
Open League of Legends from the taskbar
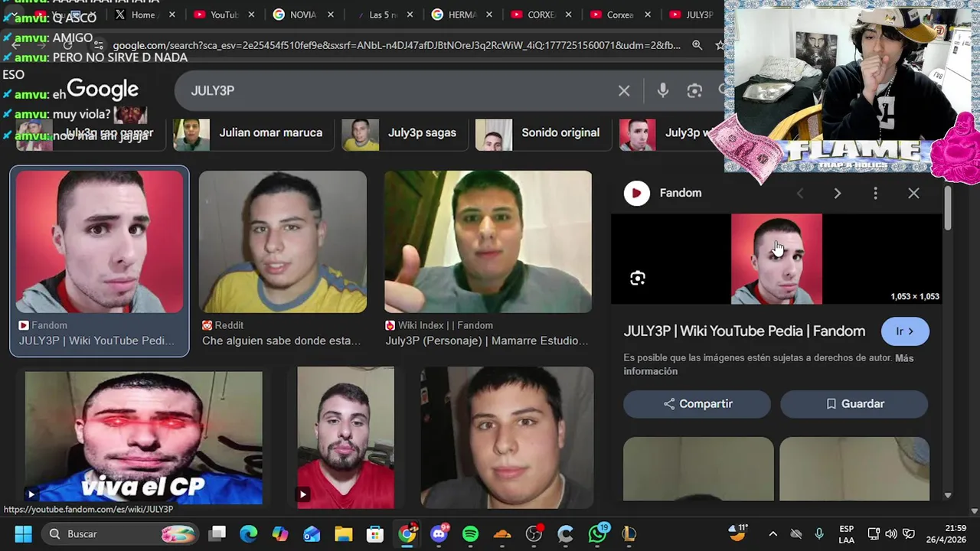pyautogui.click(x=629, y=533)
